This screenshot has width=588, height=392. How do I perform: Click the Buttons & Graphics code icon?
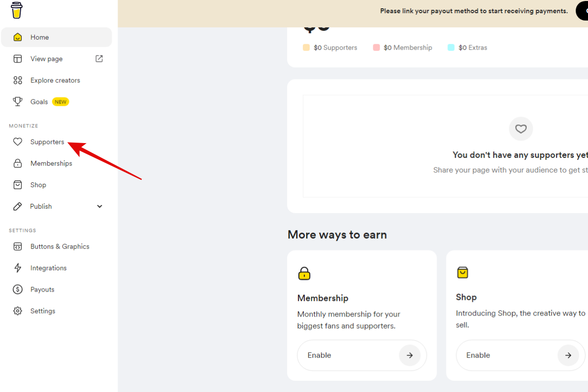point(18,246)
